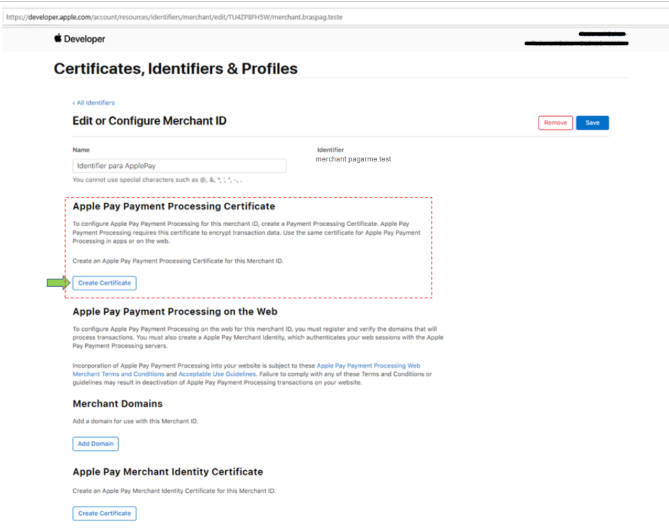Create Apple Pay Merchant Identity Certificate

(105, 513)
